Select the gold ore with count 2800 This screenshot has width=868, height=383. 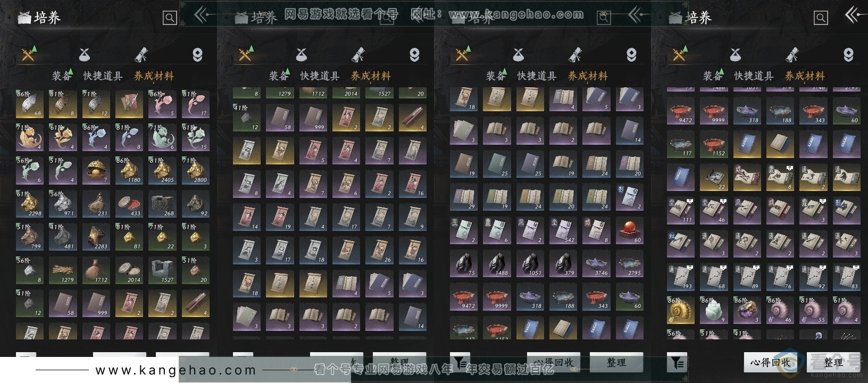[195, 170]
